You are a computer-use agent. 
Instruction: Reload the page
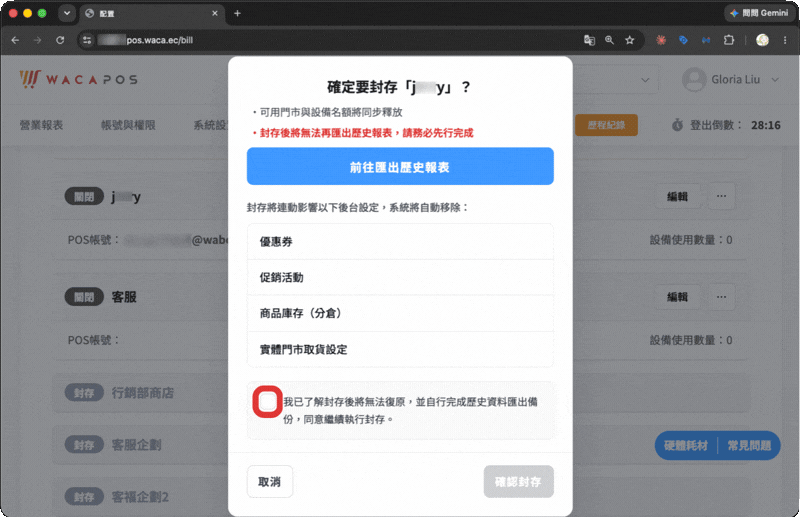pyautogui.click(x=60, y=40)
